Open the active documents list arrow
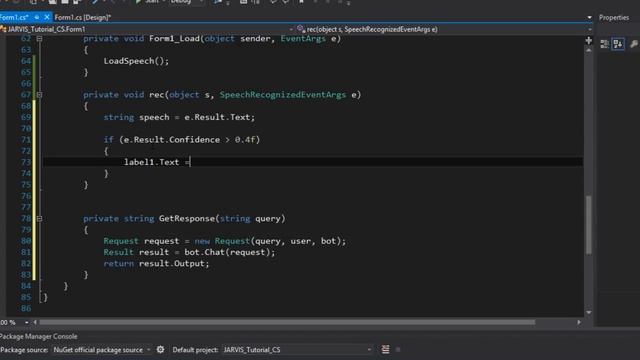 (x=589, y=18)
